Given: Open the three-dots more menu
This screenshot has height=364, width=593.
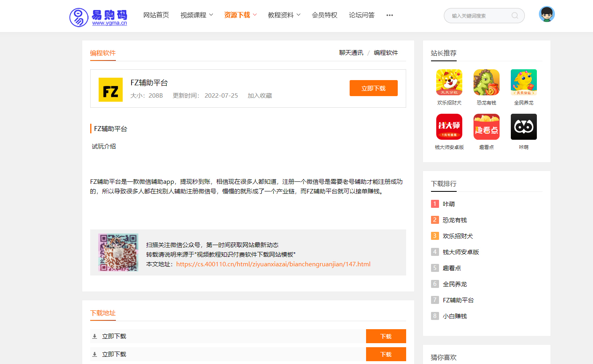Looking at the screenshot, I should tap(390, 15).
